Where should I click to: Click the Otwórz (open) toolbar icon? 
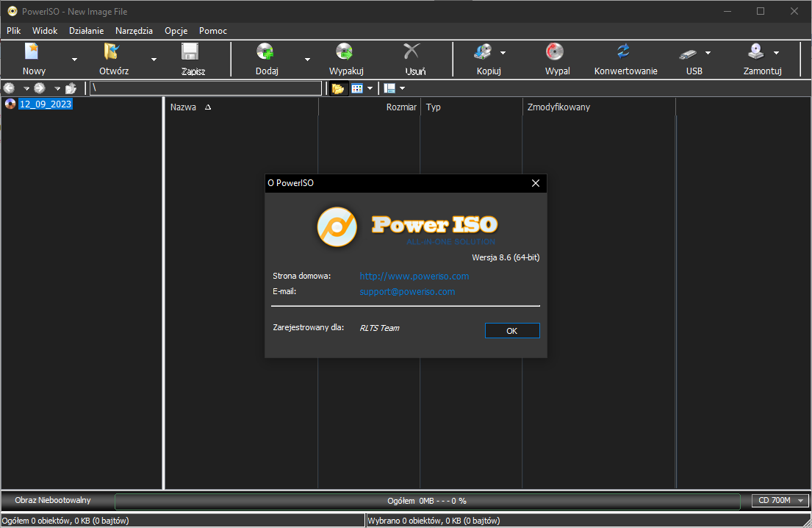click(112, 51)
